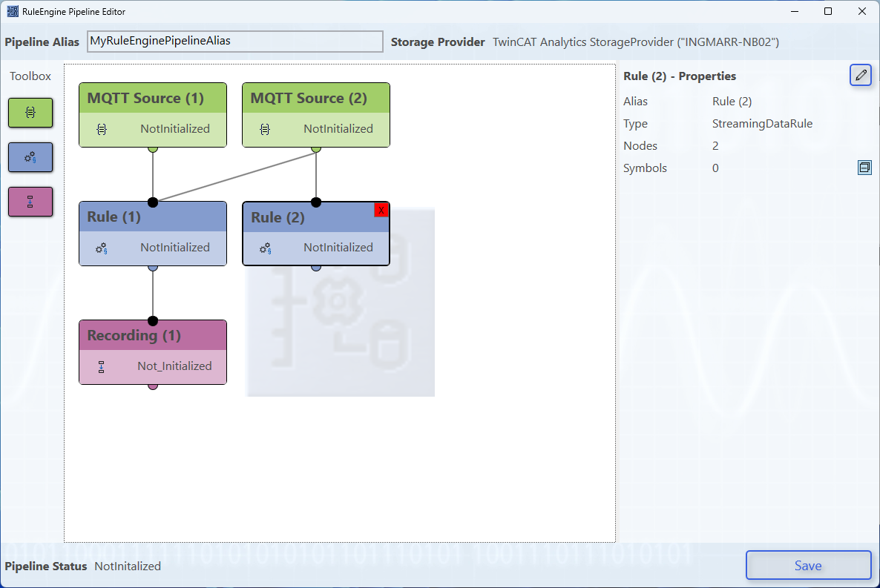The height and width of the screenshot is (588, 880).
Task: Click the Pipeline Alias input field
Action: (235, 42)
